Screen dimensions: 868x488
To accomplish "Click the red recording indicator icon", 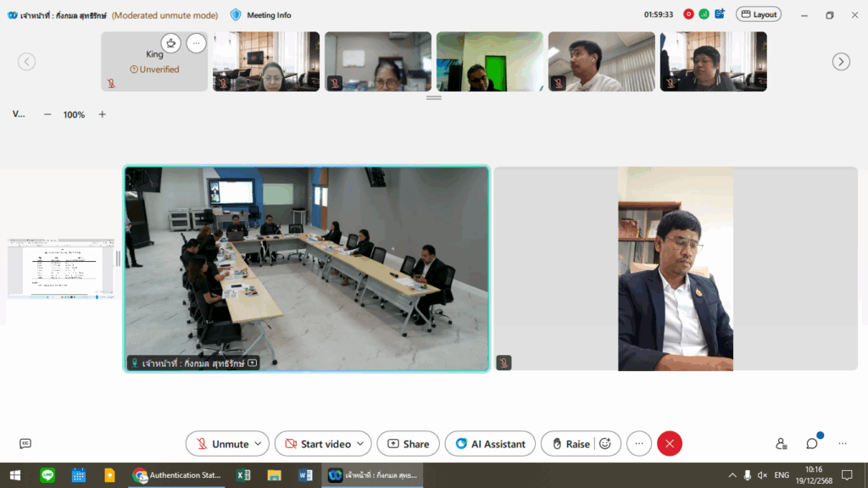I will [688, 14].
